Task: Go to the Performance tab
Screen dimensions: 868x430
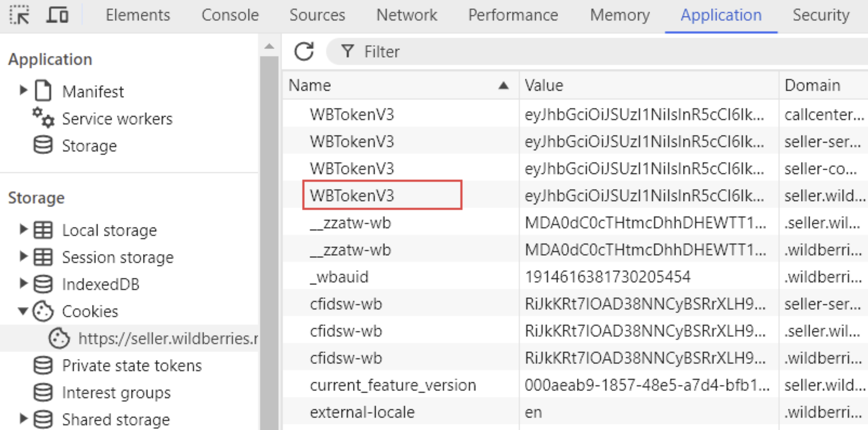Action: coord(513,15)
